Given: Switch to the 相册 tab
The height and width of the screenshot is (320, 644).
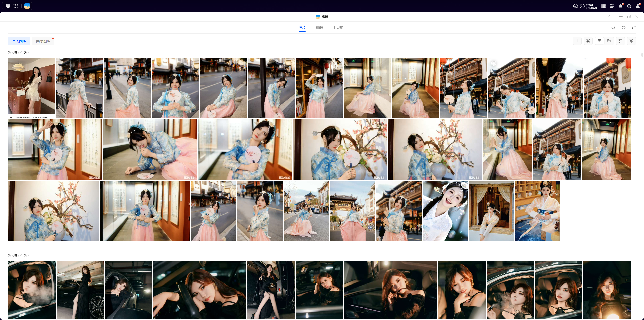Looking at the screenshot, I should (319, 28).
